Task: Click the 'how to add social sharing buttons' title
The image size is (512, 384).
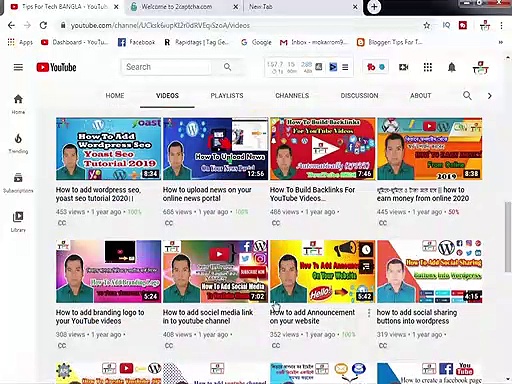Action: (417, 317)
